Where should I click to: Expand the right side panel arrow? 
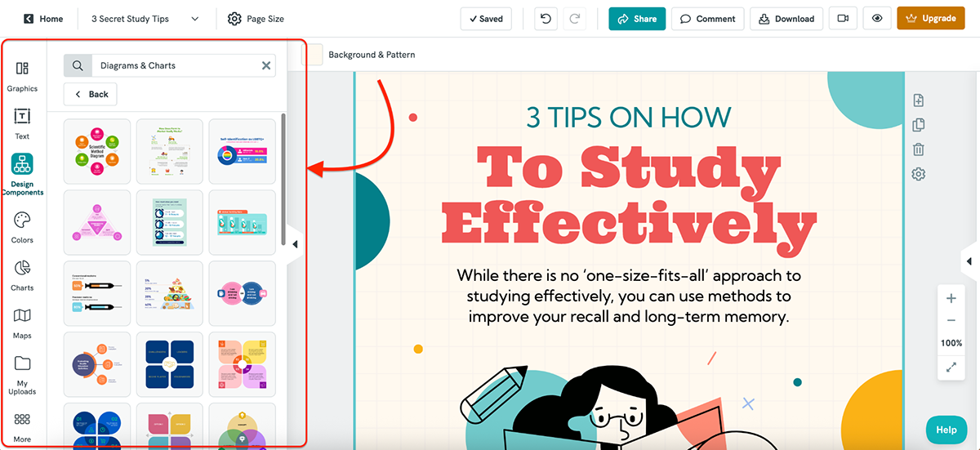pos(969,261)
